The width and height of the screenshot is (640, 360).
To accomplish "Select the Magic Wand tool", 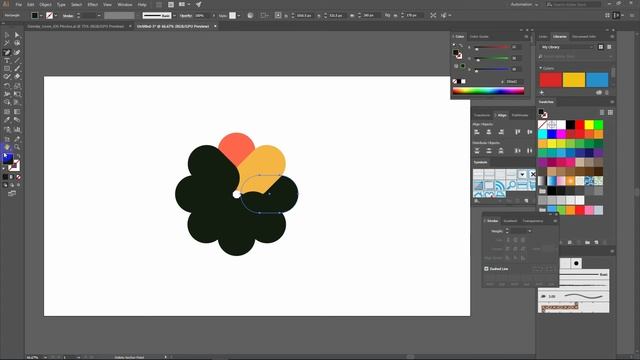I will (7, 43).
